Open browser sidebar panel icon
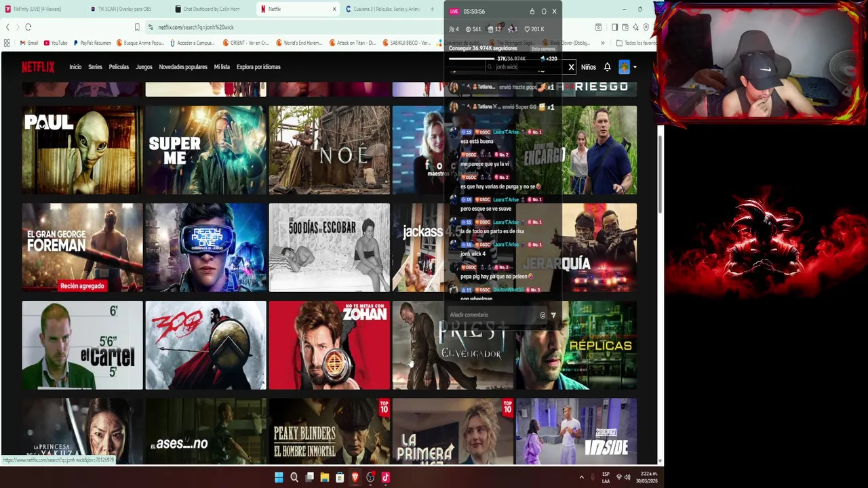 point(614,27)
